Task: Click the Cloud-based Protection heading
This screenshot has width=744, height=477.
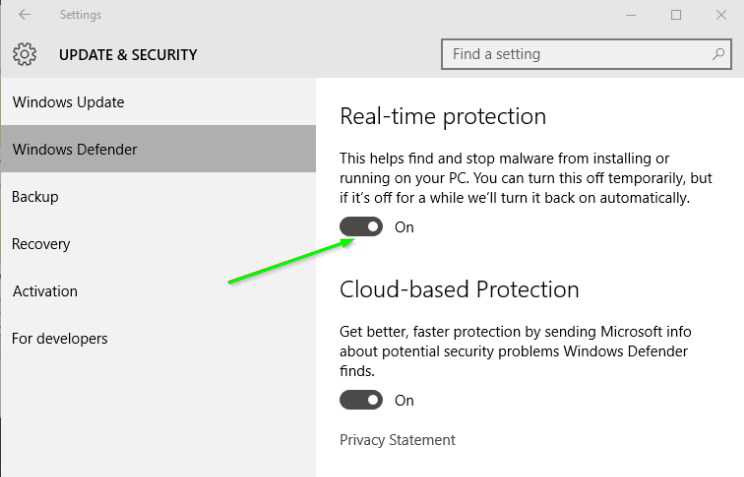Action: 459,290
